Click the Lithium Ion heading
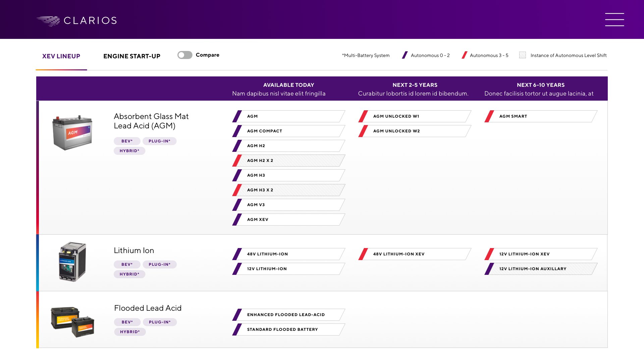 point(134,250)
